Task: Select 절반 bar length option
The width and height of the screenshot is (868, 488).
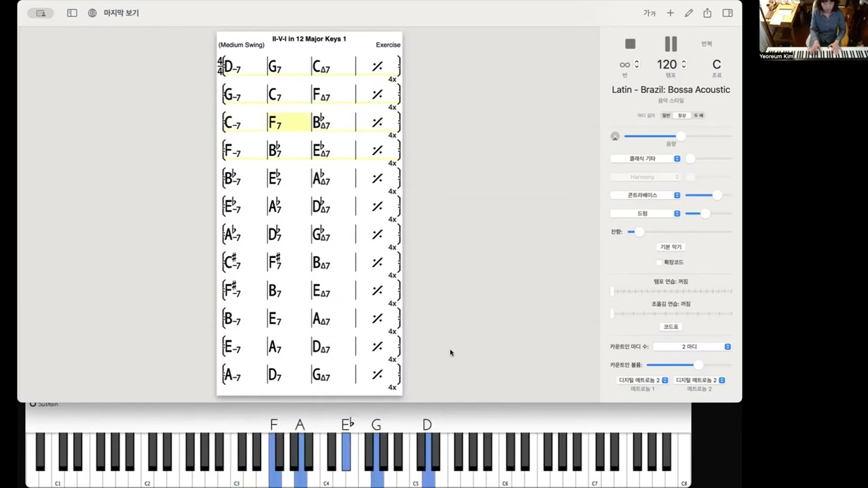Action: coord(666,116)
